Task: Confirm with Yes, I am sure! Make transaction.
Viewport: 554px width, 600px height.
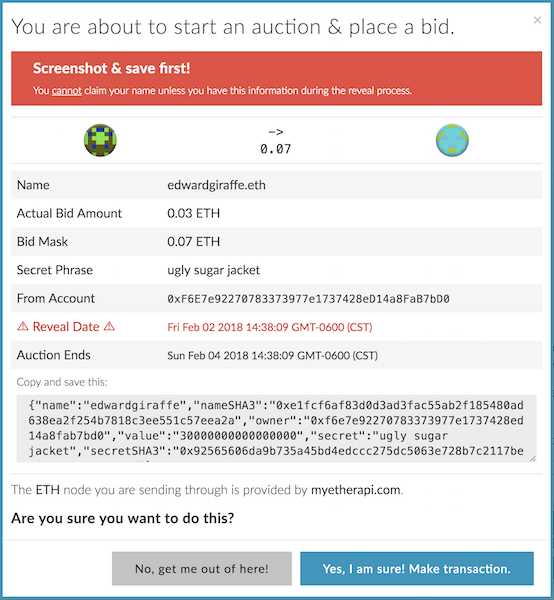Action: point(417,568)
